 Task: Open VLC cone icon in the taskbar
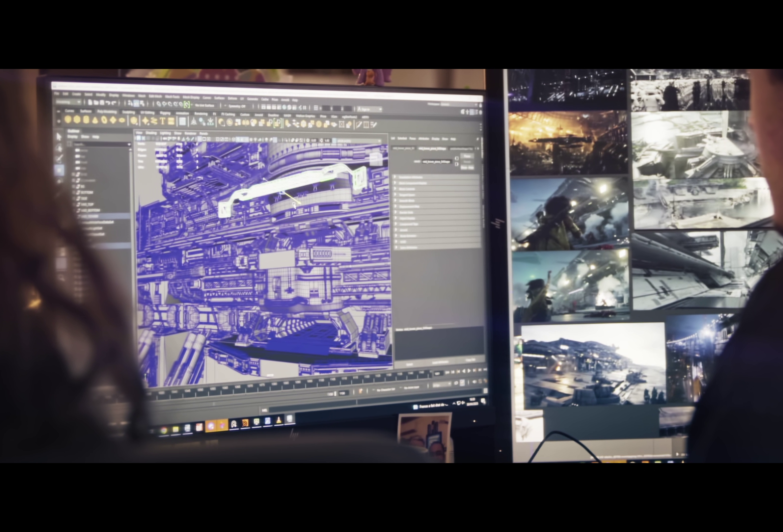279,420
